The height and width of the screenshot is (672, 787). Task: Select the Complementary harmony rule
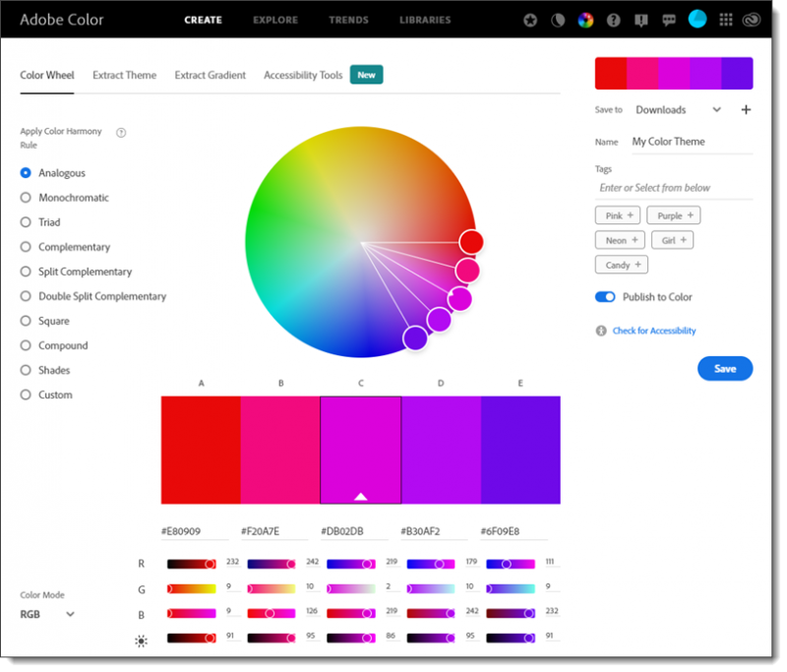[24, 247]
